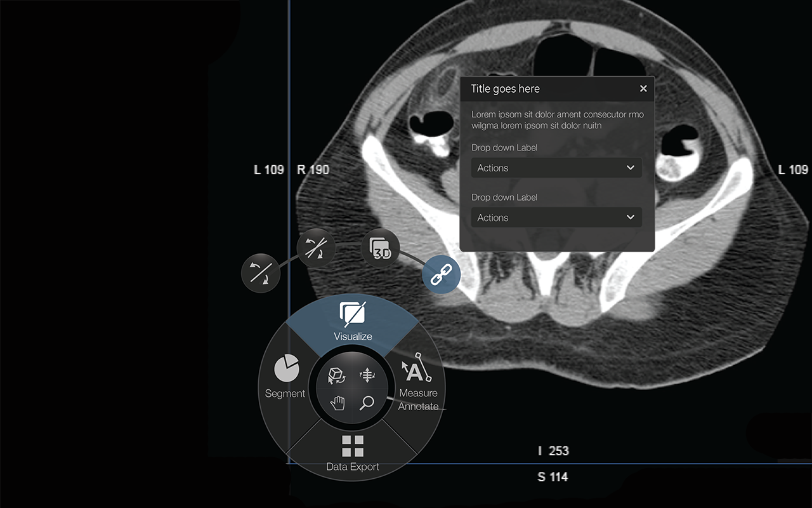The image size is (812, 508).
Task: Select the slice scroll arrows tool
Action: (x=367, y=376)
